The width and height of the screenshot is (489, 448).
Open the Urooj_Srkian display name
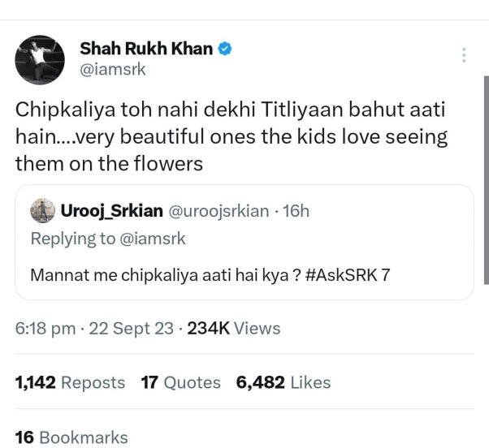[110, 211]
